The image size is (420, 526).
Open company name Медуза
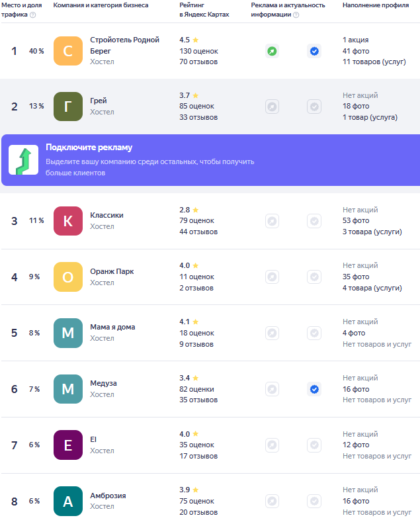103,383
